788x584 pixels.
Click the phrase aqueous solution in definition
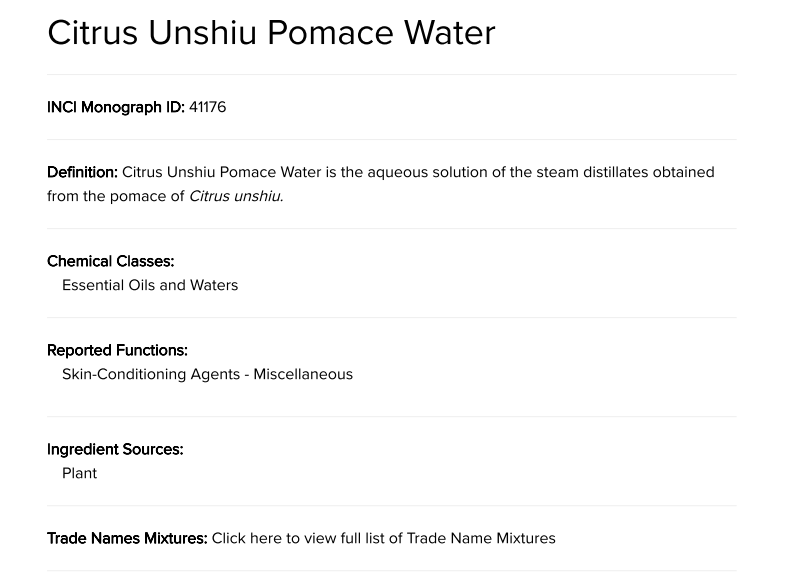click(424, 172)
